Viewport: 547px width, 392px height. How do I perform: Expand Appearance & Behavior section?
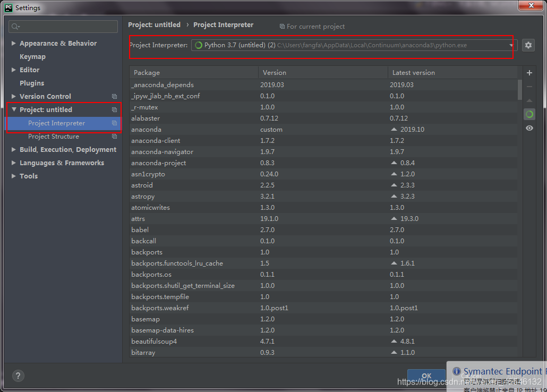[x=14, y=43]
